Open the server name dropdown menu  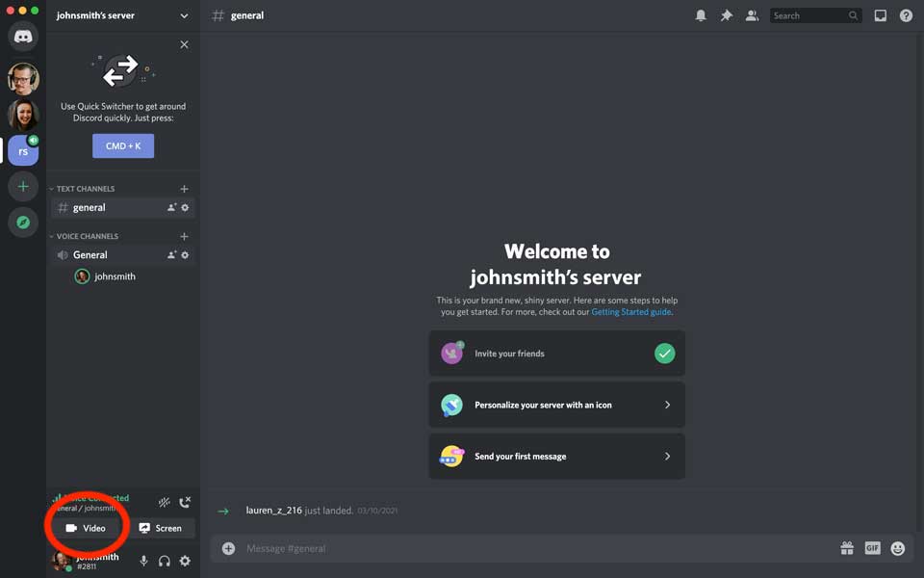click(x=121, y=15)
